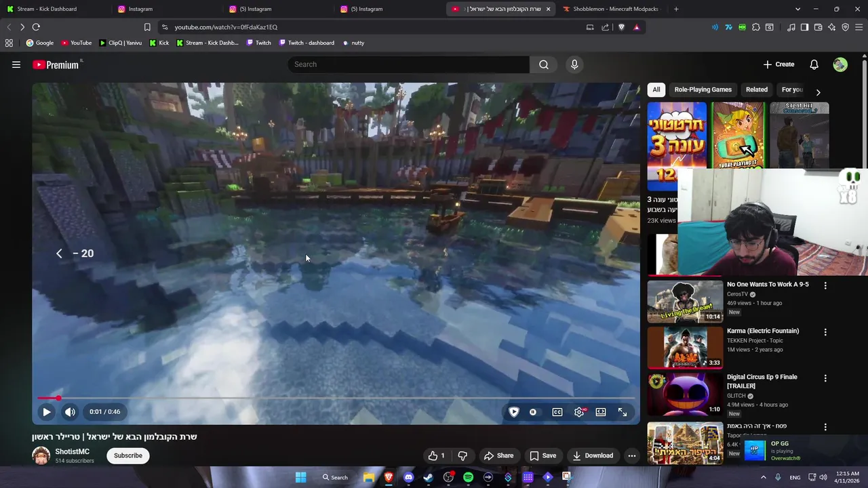Screen dimensions: 868x488
Task: Subscribe to ShotistMC channel
Action: click(x=127, y=455)
